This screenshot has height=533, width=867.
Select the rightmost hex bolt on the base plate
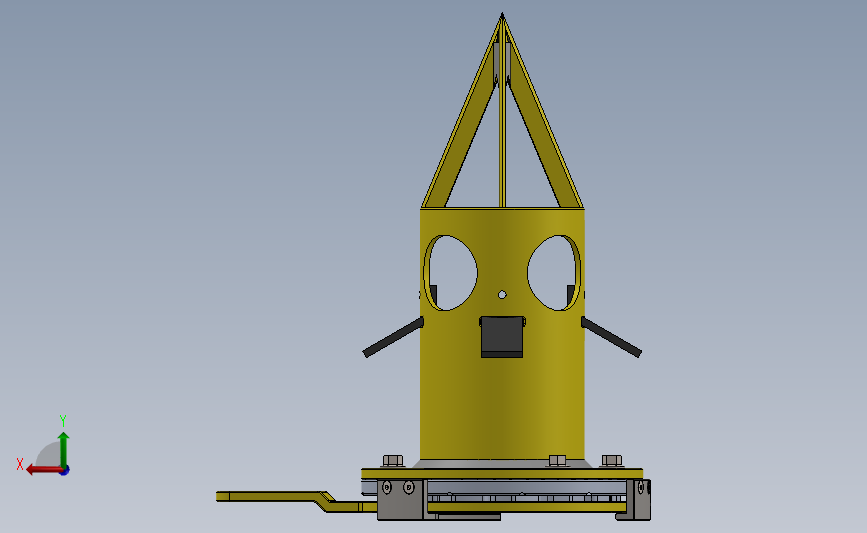[x=612, y=461]
